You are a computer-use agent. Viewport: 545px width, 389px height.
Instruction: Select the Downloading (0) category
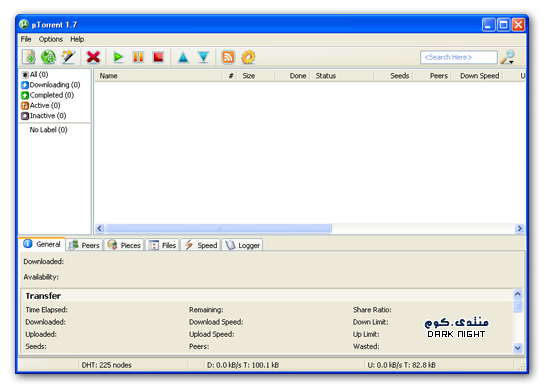(x=51, y=85)
